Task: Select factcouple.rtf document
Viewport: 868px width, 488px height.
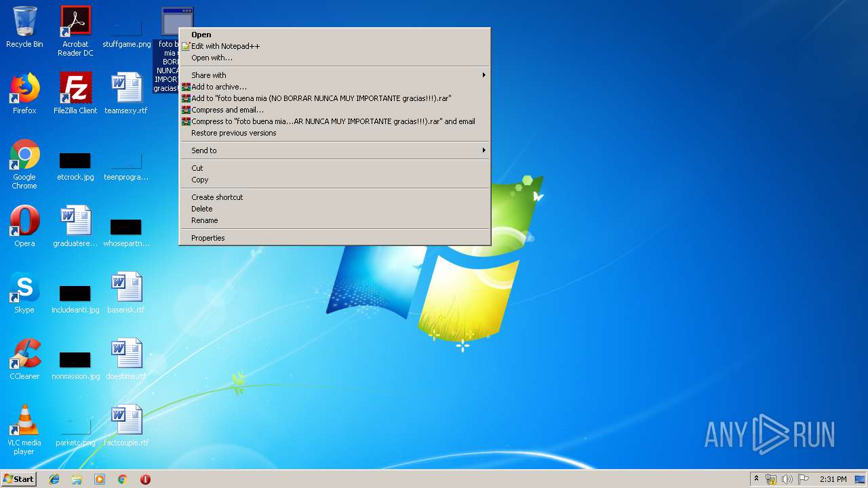Action: [126, 426]
